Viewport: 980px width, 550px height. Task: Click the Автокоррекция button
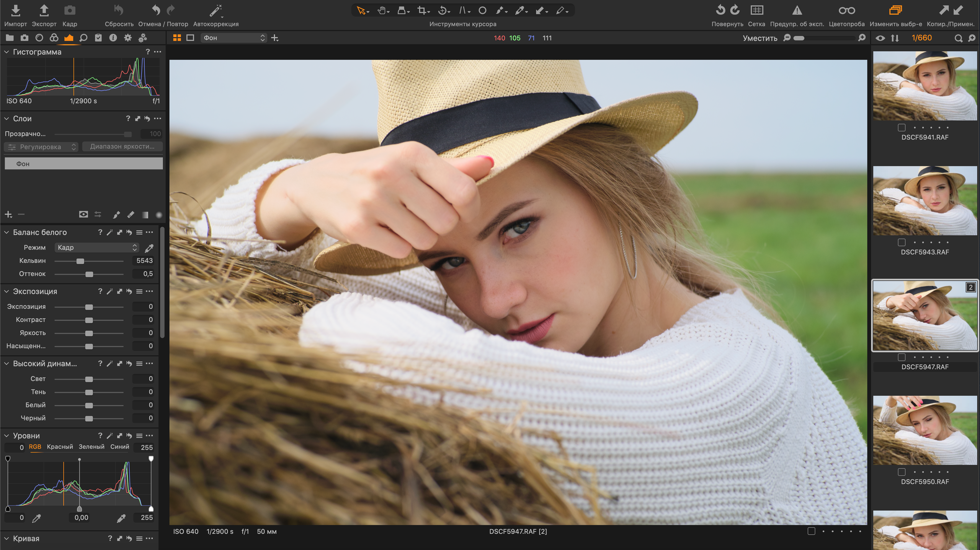pos(216,15)
